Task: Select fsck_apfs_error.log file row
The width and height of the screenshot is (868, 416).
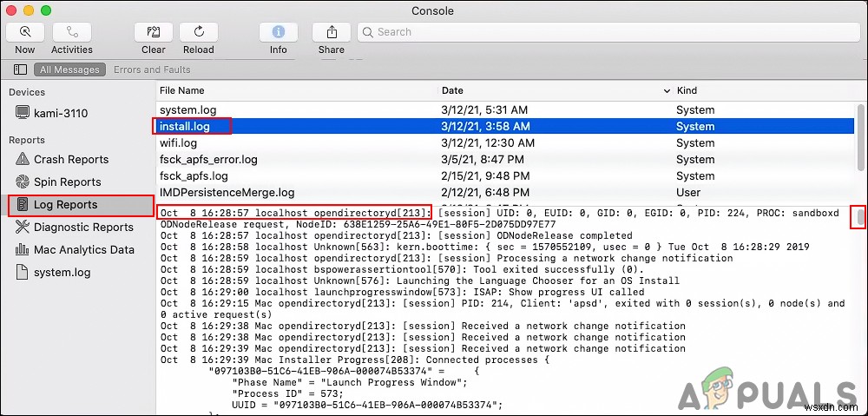Action: tap(505, 160)
